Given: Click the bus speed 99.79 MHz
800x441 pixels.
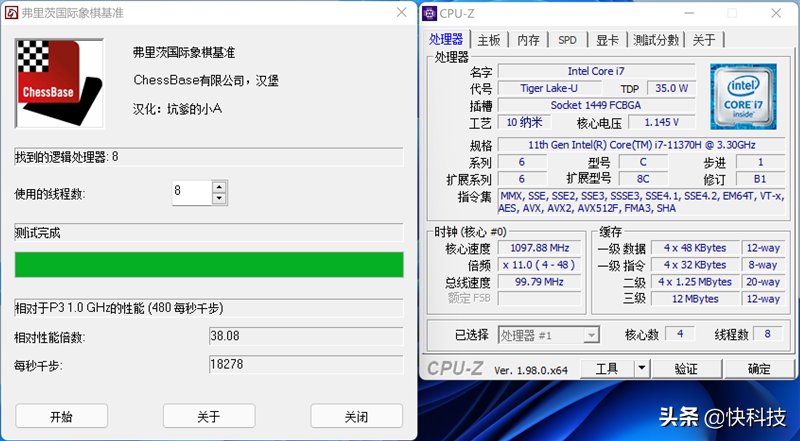Looking at the screenshot, I should [x=540, y=282].
